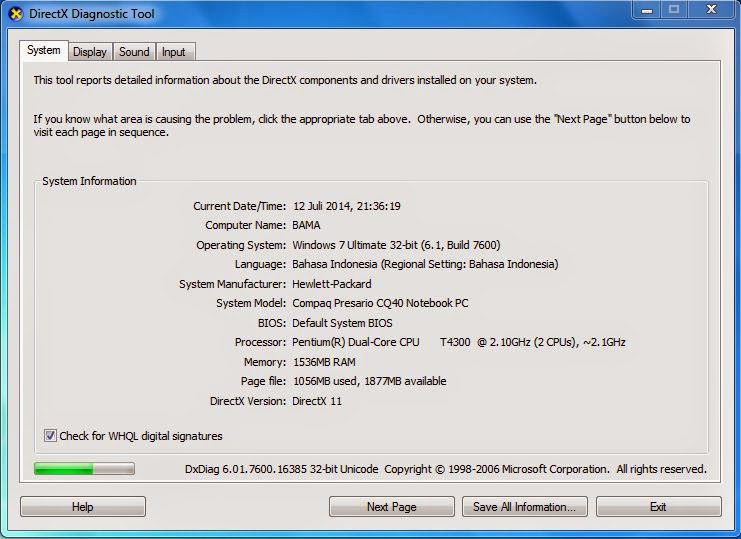Open the Input tab
The width and height of the screenshot is (741, 539).
174,52
